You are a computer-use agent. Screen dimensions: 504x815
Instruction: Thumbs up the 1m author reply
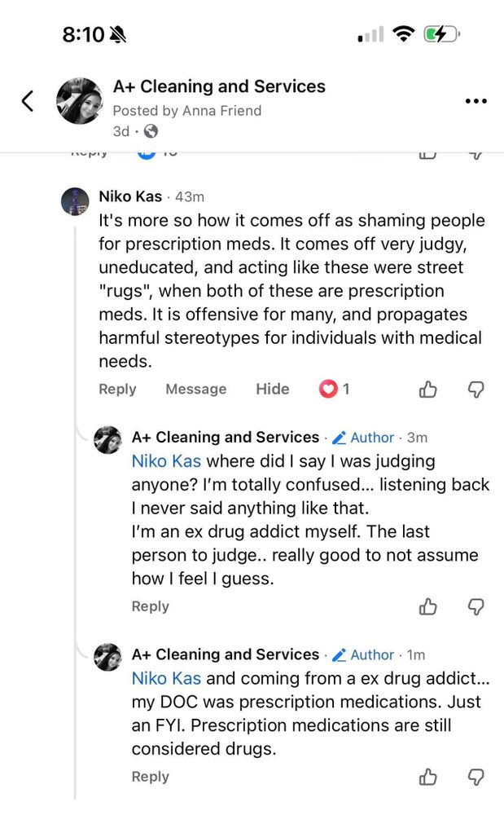[x=428, y=777]
